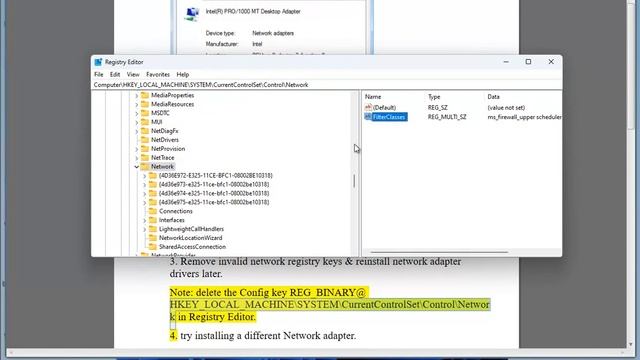Click the NetDiagFx folder icon
This screenshot has height=360, width=640.
(145, 131)
